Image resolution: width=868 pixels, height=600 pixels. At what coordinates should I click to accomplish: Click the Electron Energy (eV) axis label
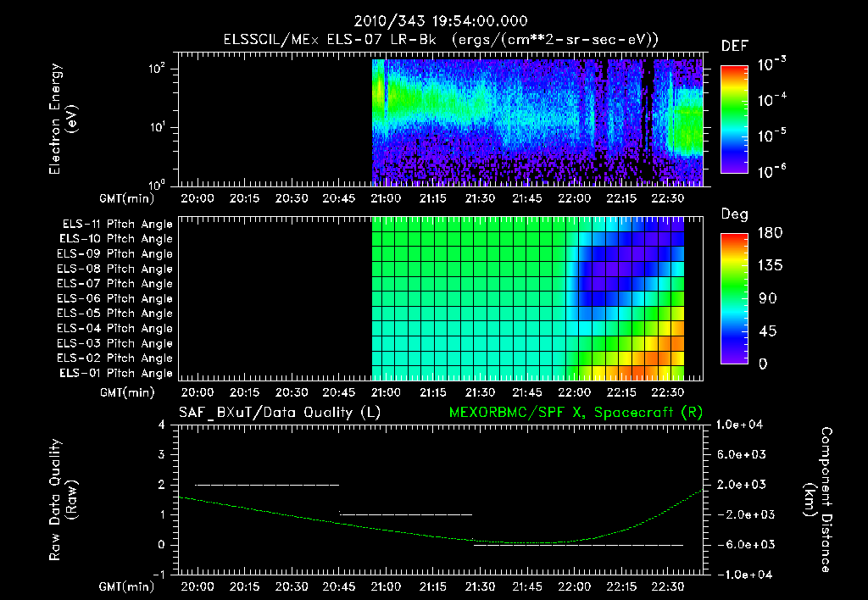pos(63,119)
